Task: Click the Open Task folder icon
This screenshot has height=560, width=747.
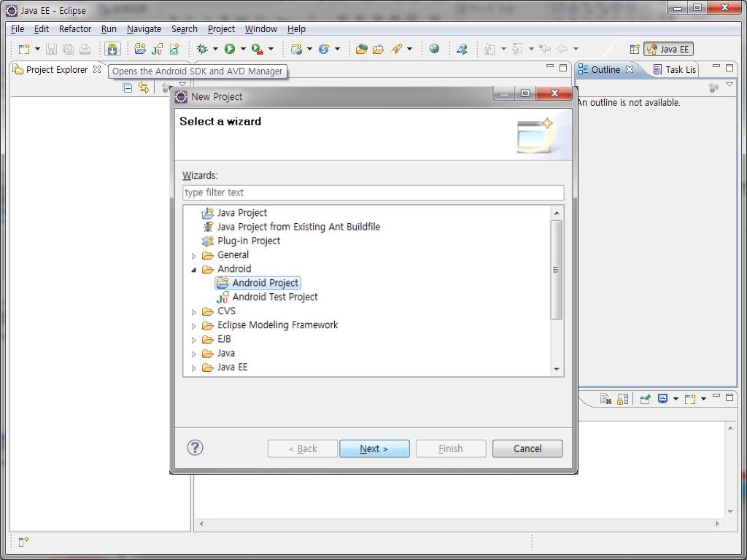Action: 379,49
